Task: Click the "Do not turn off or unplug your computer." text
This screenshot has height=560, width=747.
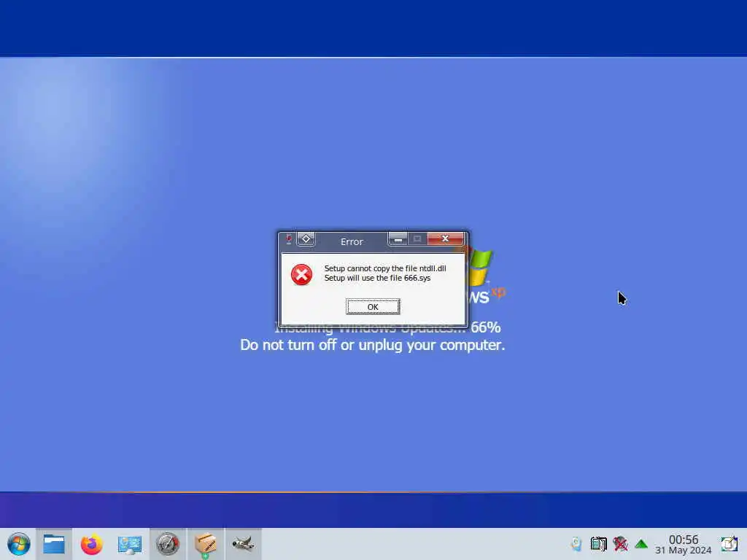Action: tap(372, 345)
